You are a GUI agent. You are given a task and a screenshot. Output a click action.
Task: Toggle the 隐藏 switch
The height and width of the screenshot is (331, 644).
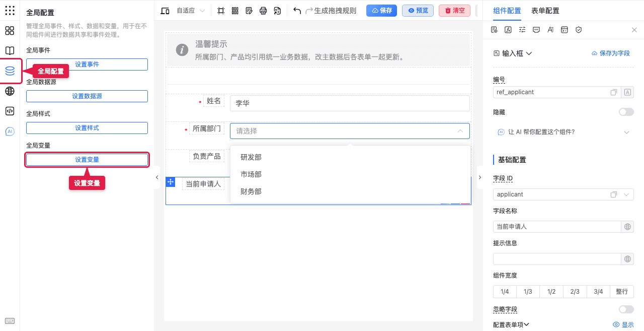click(x=626, y=112)
